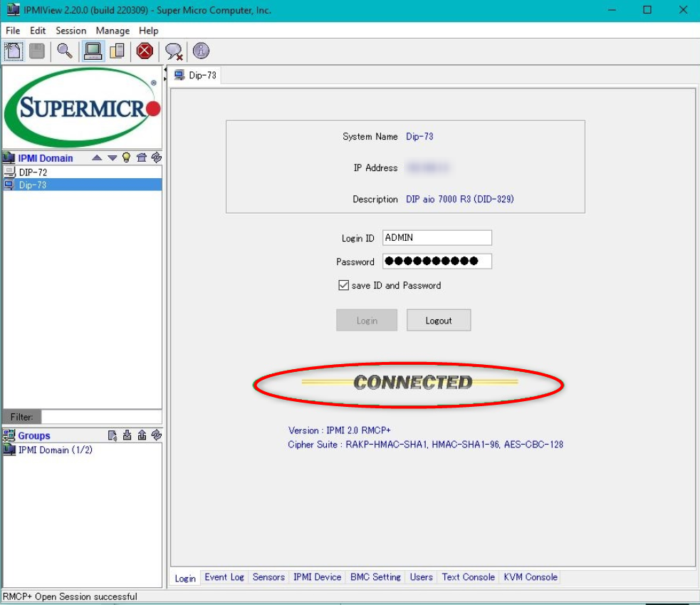Click the Login ID field containing ADMIN
Screen dimensions: 700x605
[437, 238]
